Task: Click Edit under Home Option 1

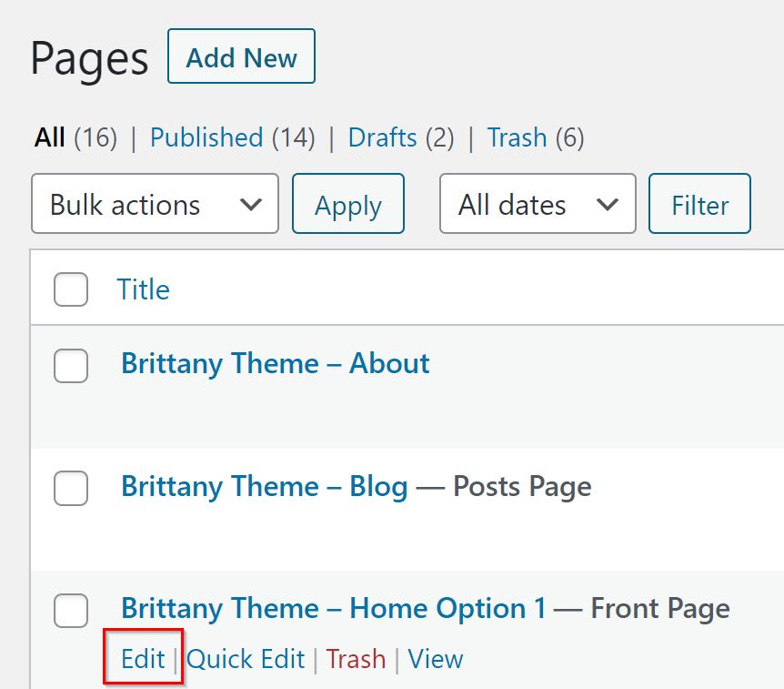Action: 143,659
